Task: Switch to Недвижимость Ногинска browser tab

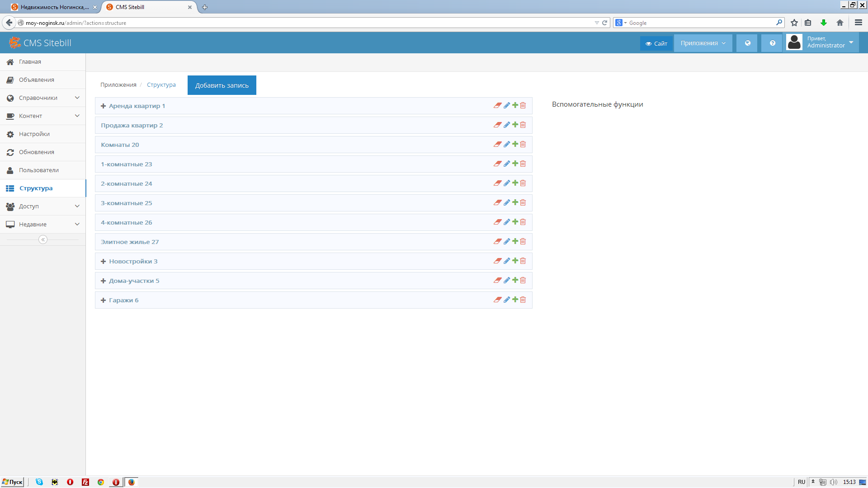Action: [54, 7]
